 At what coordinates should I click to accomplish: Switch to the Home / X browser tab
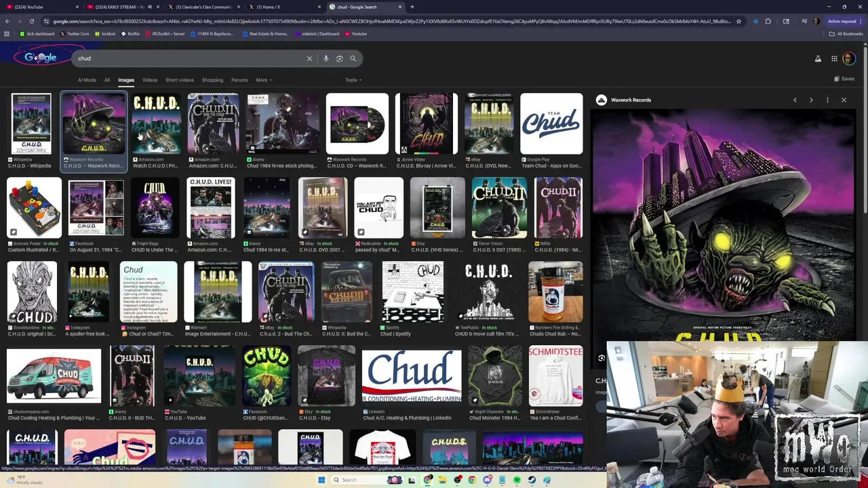pos(284,7)
